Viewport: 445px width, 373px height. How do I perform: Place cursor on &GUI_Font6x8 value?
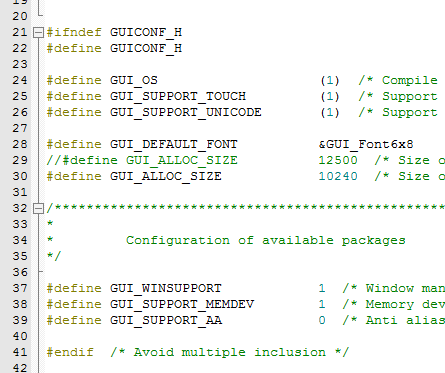(x=366, y=144)
